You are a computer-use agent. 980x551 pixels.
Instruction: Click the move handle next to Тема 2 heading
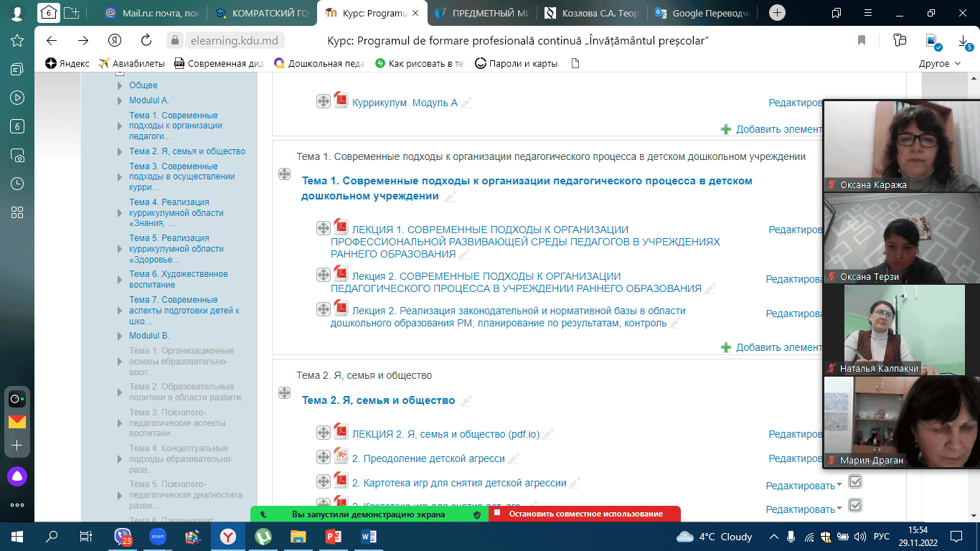click(284, 392)
